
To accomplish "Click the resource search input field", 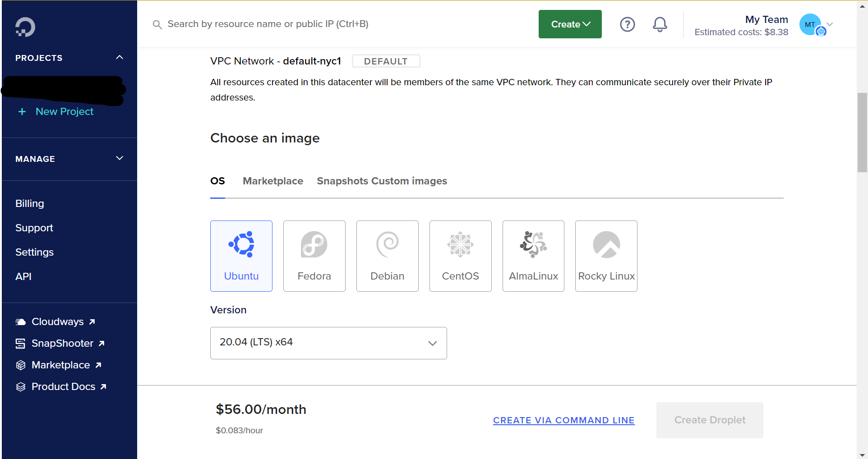I will [268, 24].
